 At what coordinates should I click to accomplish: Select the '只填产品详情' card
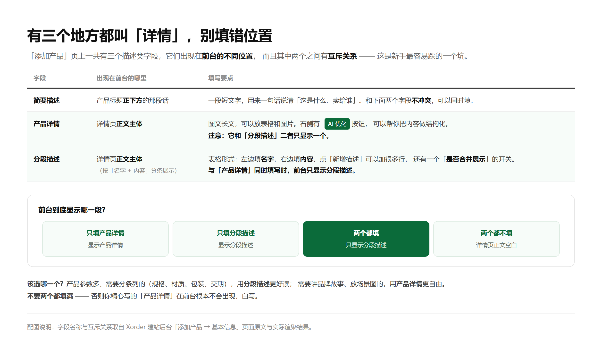coord(105,239)
